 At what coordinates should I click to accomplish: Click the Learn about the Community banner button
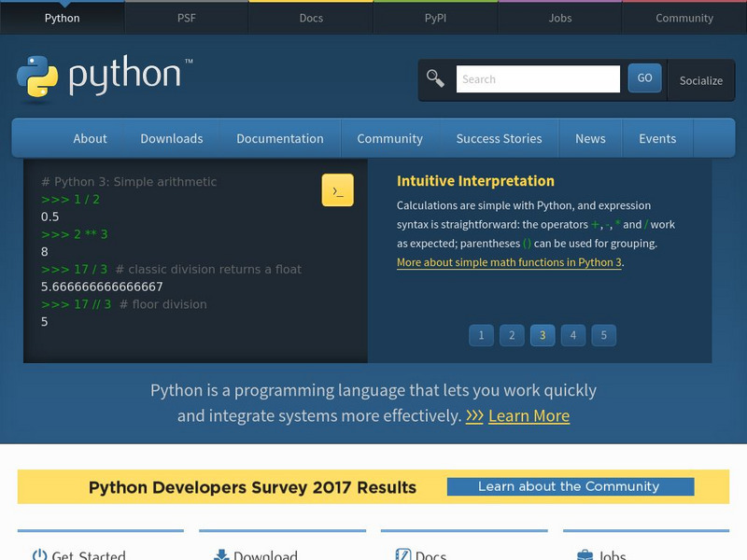(570, 486)
